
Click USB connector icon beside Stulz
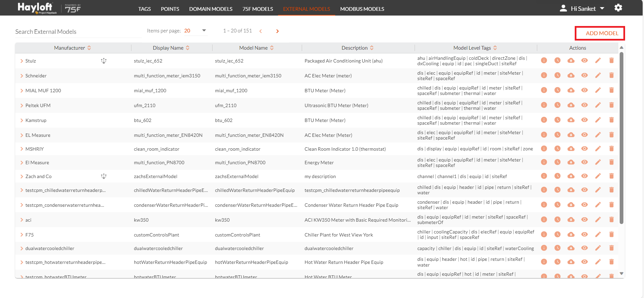click(x=104, y=61)
